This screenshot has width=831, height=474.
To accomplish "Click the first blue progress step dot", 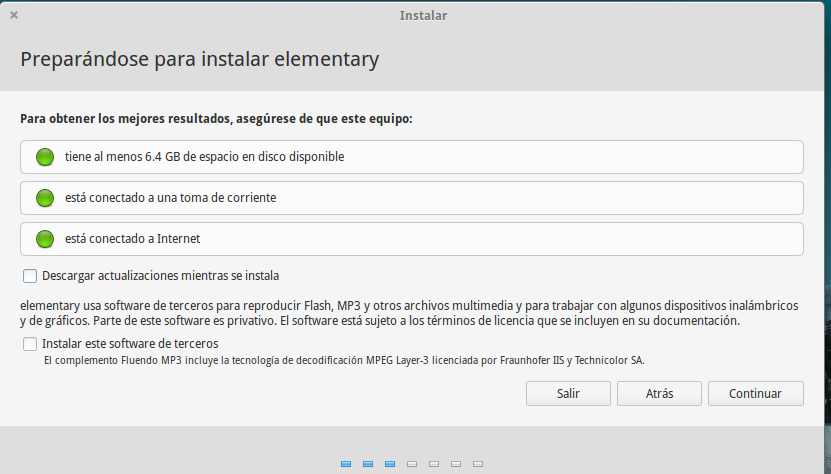I will tap(346, 464).
